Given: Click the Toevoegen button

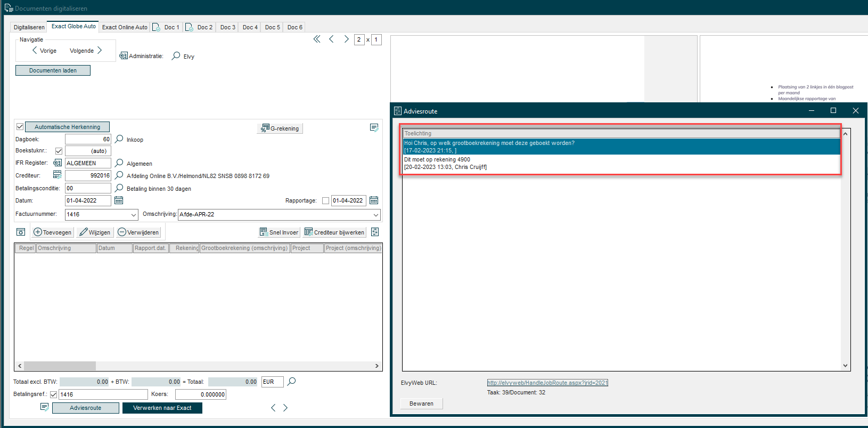Looking at the screenshot, I should coord(52,232).
